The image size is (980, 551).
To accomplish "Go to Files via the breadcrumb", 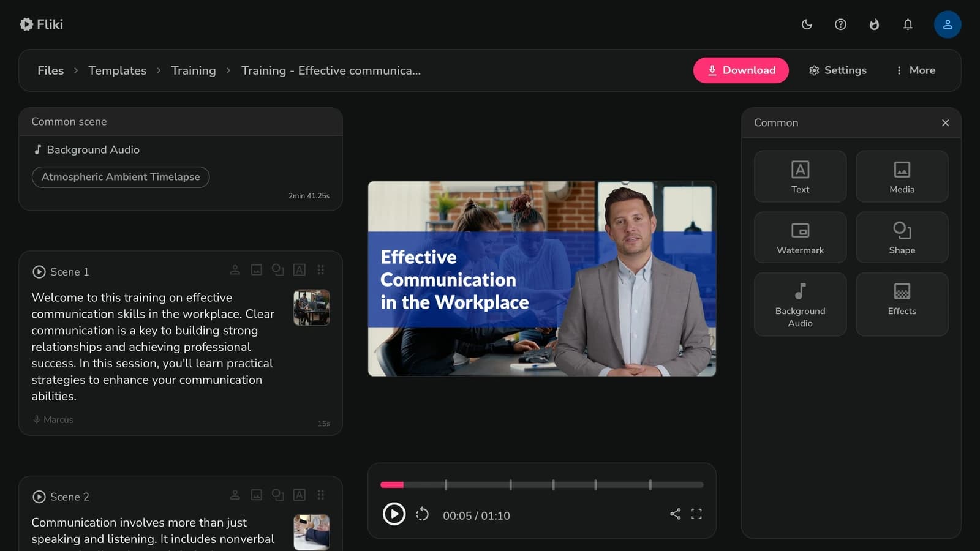I will (x=50, y=70).
